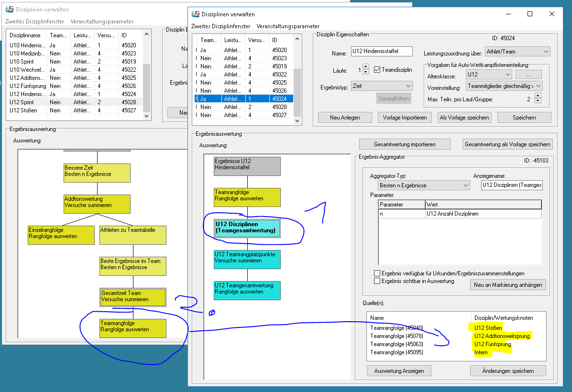Click the Versu... column header in front window
This screenshot has width=572, height=392.
pyautogui.click(x=257, y=40)
